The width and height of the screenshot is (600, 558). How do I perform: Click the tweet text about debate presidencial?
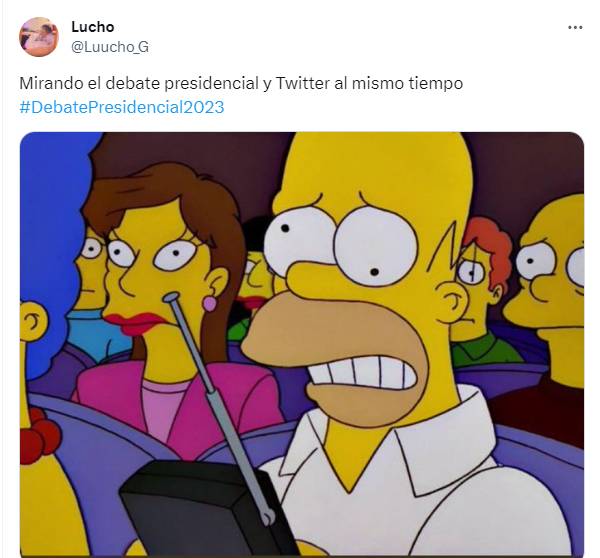pos(241,83)
